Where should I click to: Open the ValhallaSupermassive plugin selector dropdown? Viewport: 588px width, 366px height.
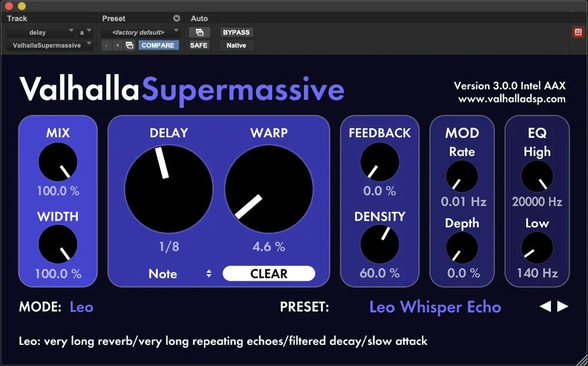(x=49, y=45)
